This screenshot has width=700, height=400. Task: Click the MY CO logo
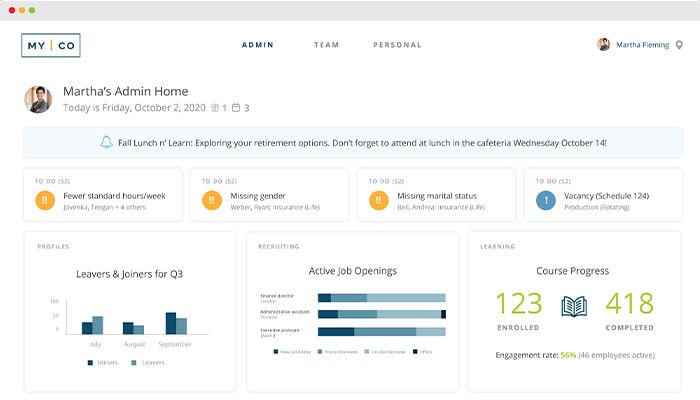[50, 45]
